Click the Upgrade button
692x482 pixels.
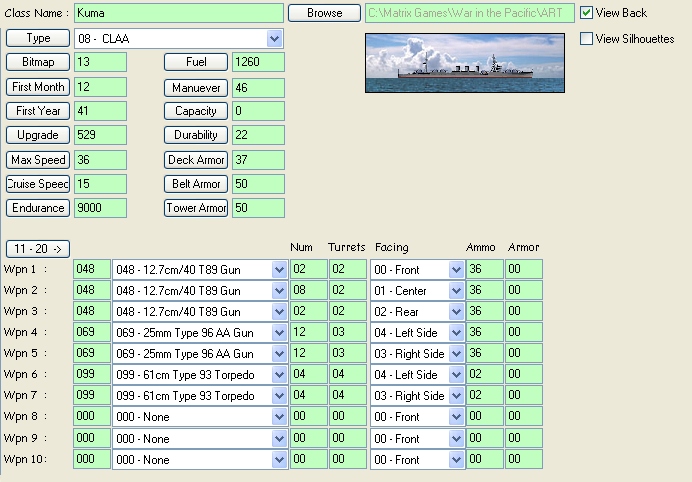pos(38,135)
